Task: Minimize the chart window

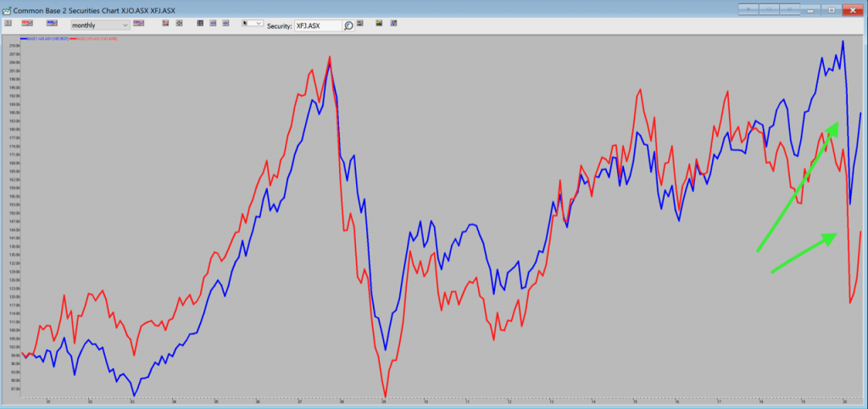Action: pos(811,10)
